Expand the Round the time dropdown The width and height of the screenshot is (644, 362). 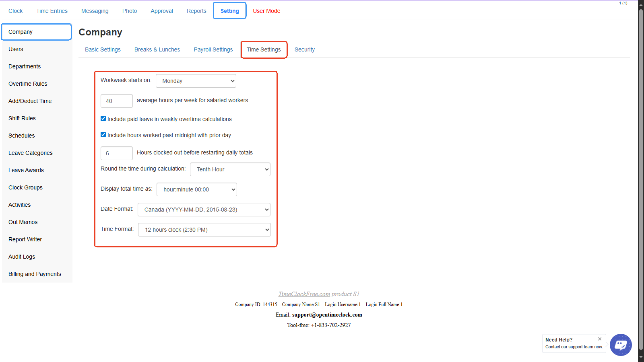pyautogui.click(x=230, y=169)
